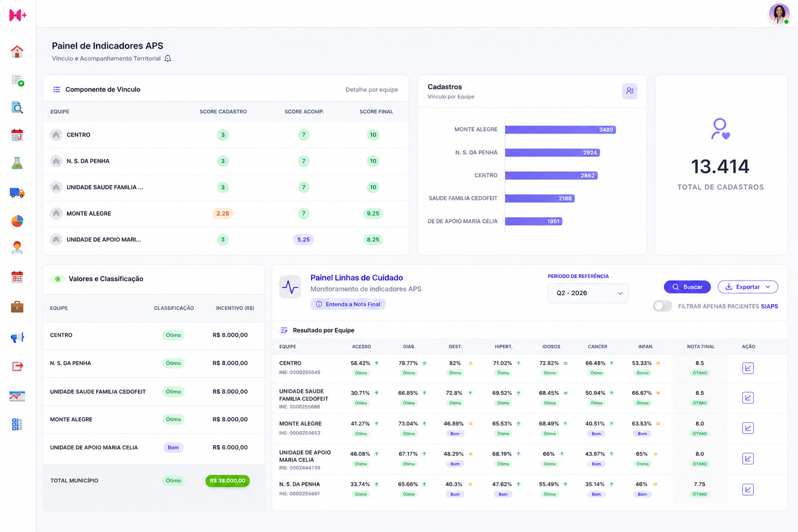Click the Buscar search button
798x532 pixels.
click(x=687, y=287)
